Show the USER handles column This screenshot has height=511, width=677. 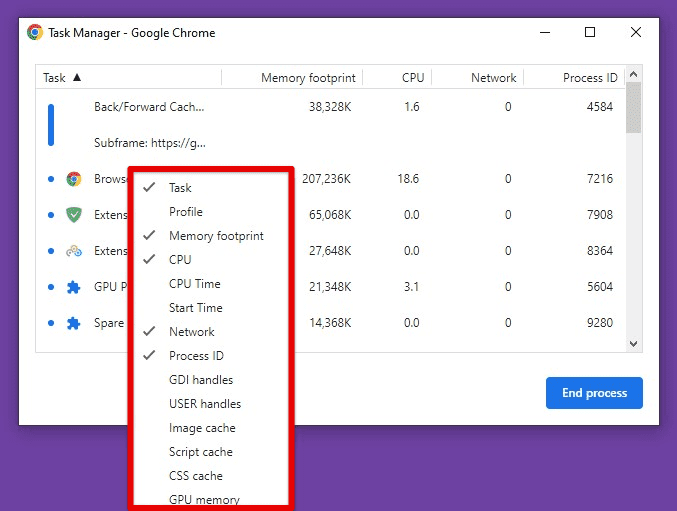(211, 404)
